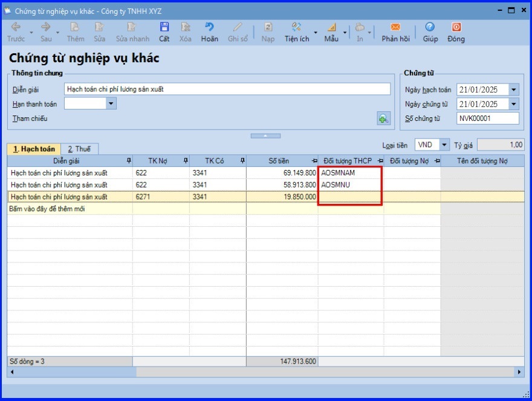The height and width of the screenshot is (401, 532).
Task: Toggle pin on Số tiền column
Action: (x=314, y=161)
